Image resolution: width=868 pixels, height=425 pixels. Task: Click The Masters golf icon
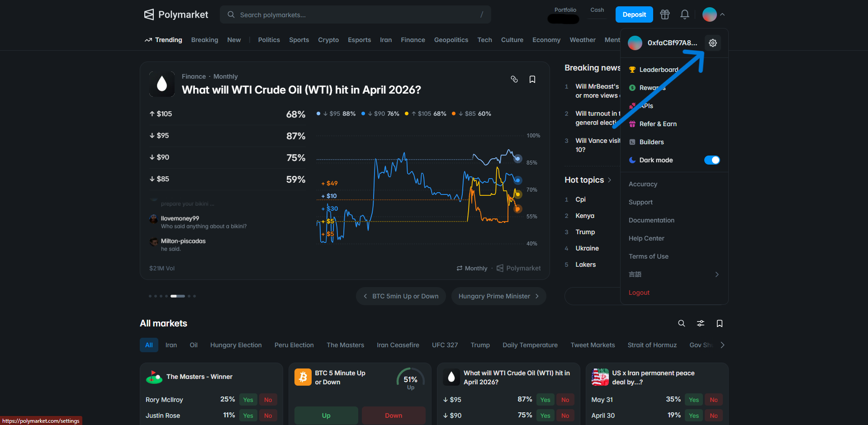(154, 377)
